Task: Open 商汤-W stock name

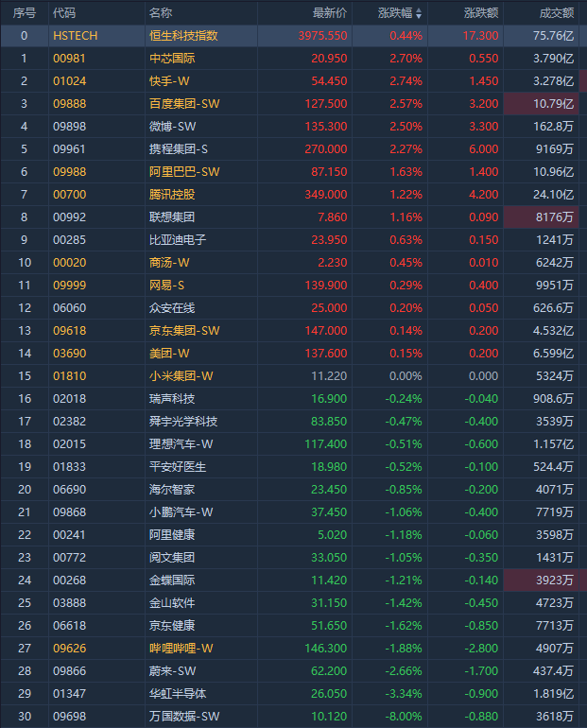Action: [169, 263]
